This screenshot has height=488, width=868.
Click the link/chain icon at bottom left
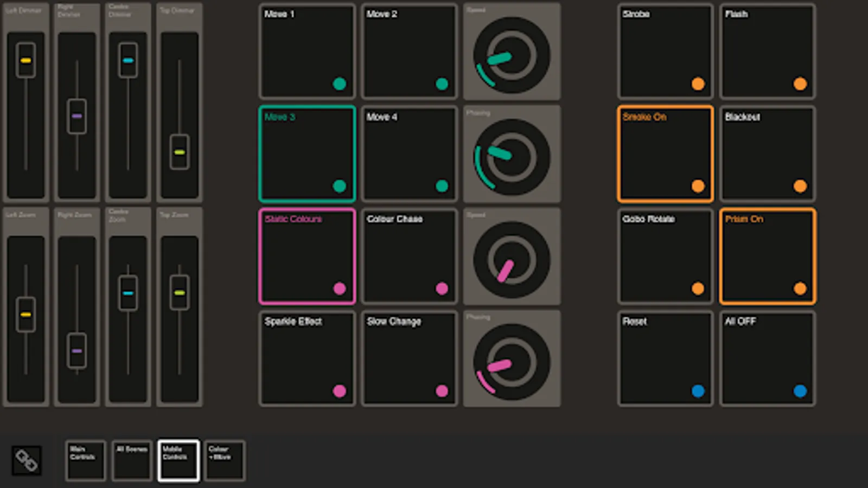(27, 460)
